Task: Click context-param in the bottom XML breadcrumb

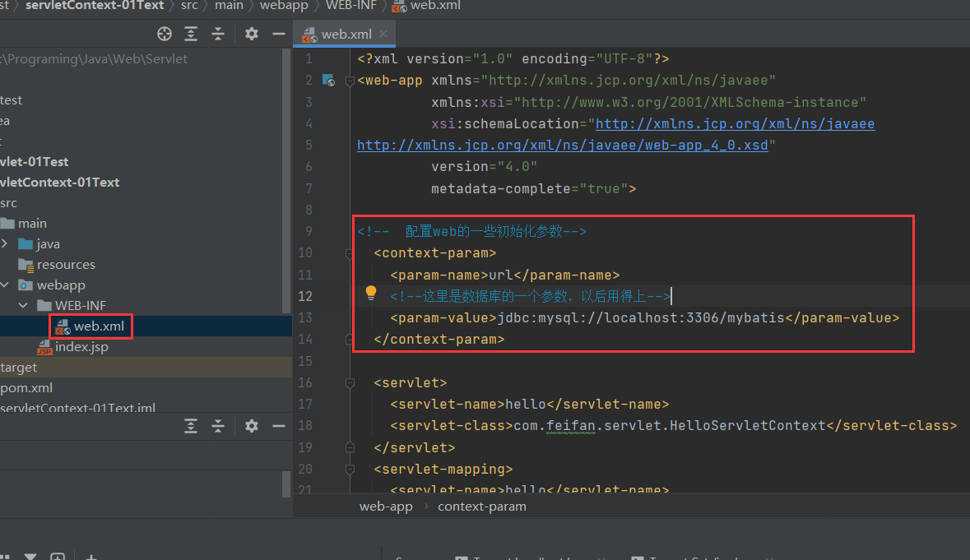Action: pyautogui.click(x=481, y=507)
